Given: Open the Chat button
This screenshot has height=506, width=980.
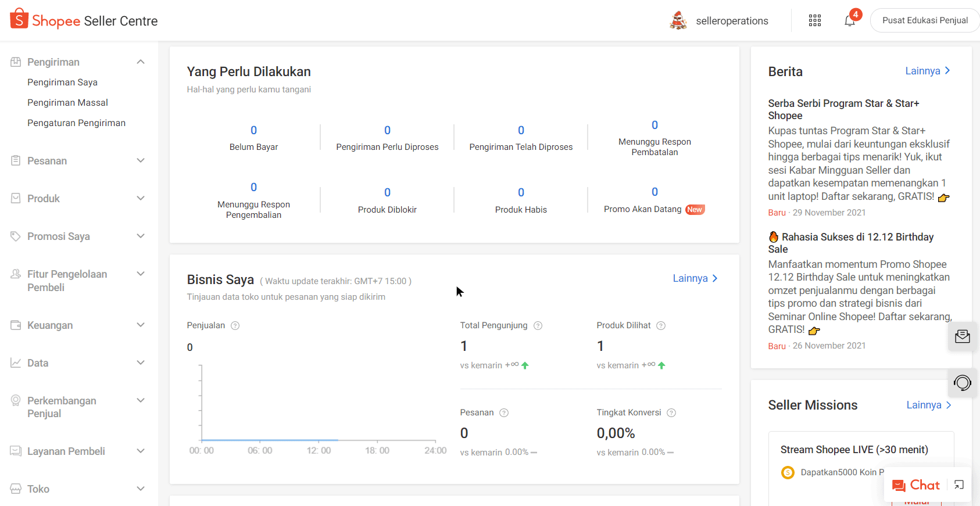Looking at the screenshot, I should tap(916, 485).
